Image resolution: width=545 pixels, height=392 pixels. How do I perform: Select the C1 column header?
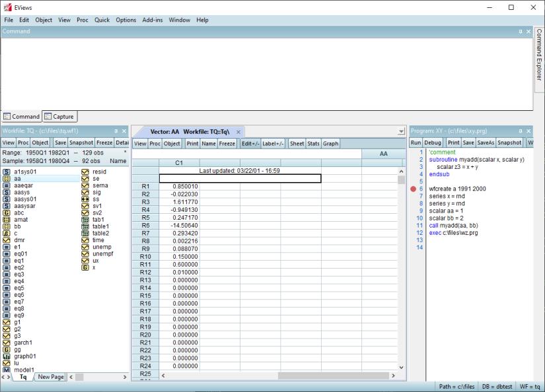pyautogui.click(x=179, y=163)
